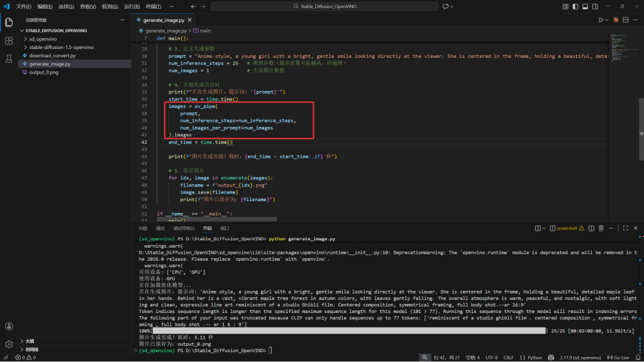Image resolution: width=644 pixels, height=362 pixels.
Task: Expand the sd_openvino folder
Action: click(x=42, y=39)
